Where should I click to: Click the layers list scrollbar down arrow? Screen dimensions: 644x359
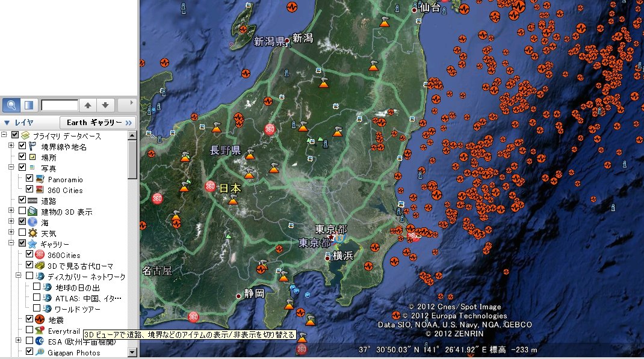point(132,354)
